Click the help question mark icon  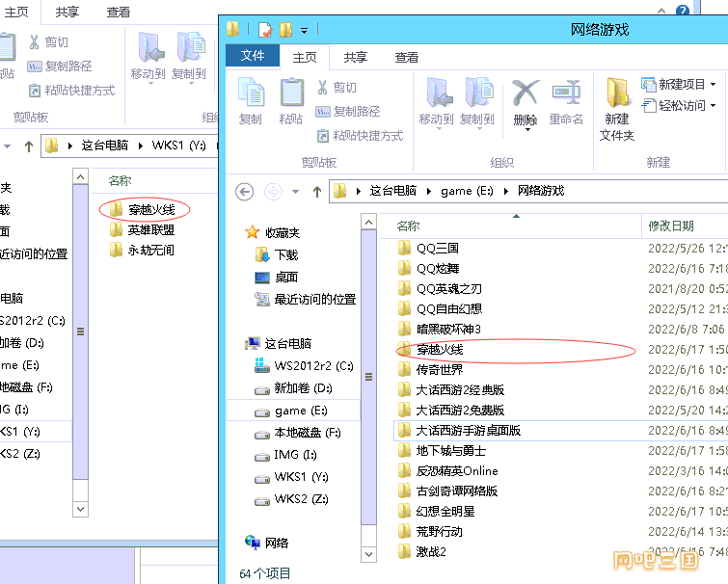(x=683, y=11)
